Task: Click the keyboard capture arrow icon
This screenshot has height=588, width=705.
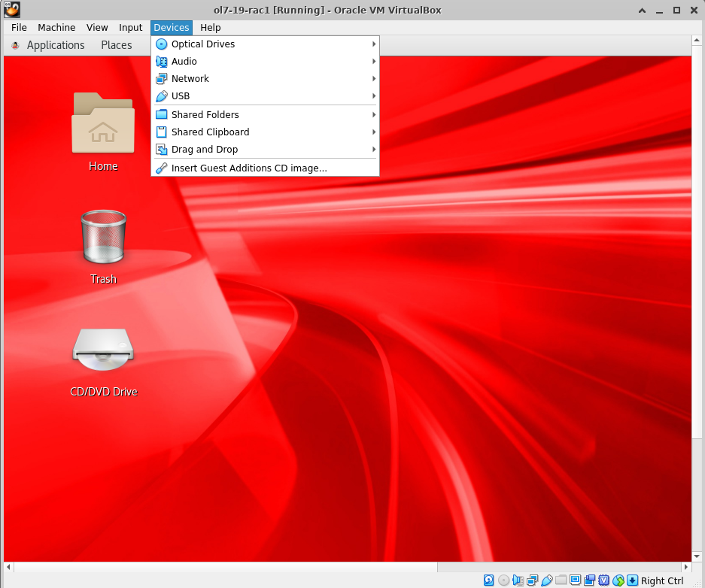Action: 633,580
